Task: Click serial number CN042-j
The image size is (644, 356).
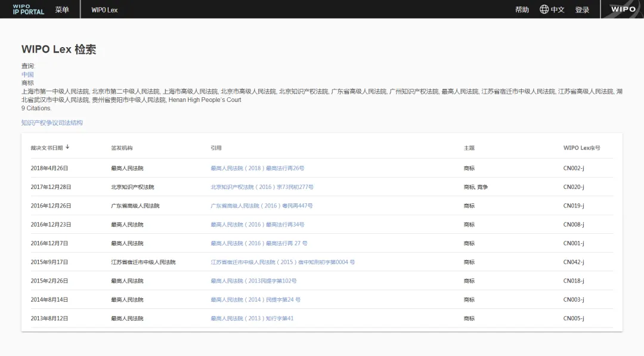Action: pos(574,262)
